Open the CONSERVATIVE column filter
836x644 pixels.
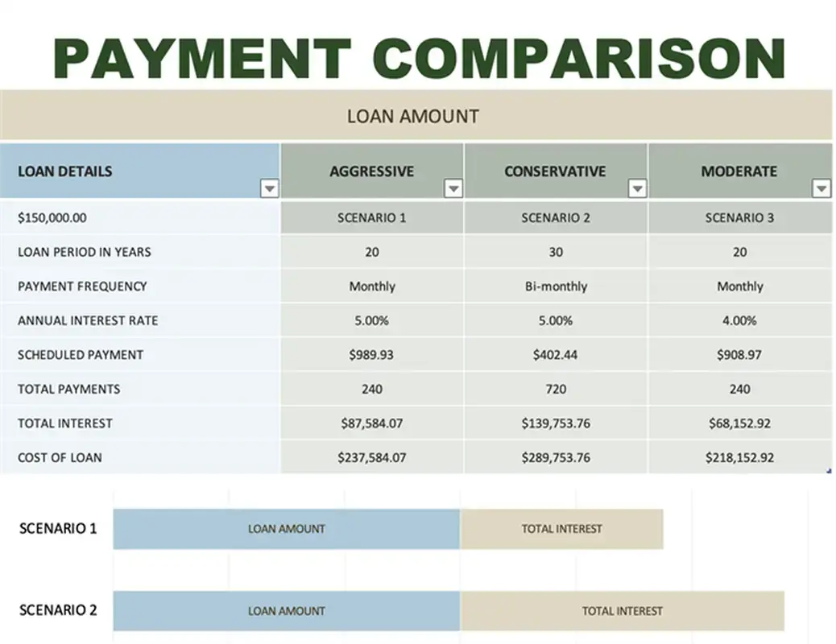click(637, 188)
